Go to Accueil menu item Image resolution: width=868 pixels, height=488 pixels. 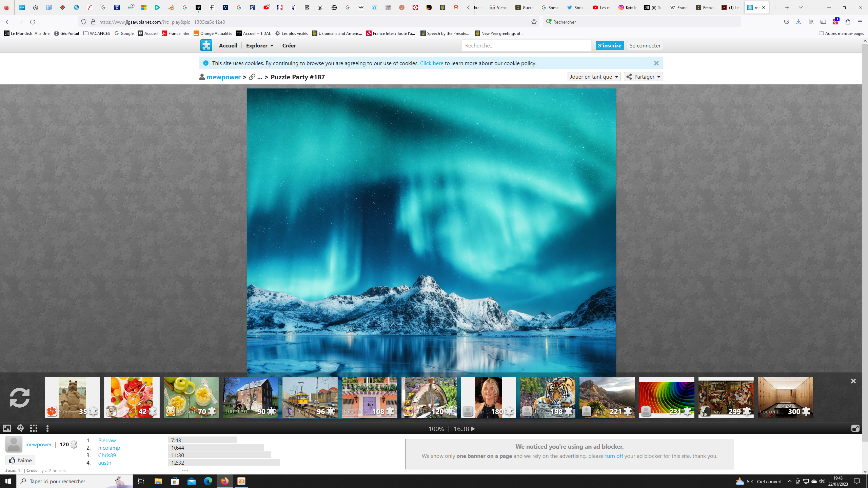(228, 45)
